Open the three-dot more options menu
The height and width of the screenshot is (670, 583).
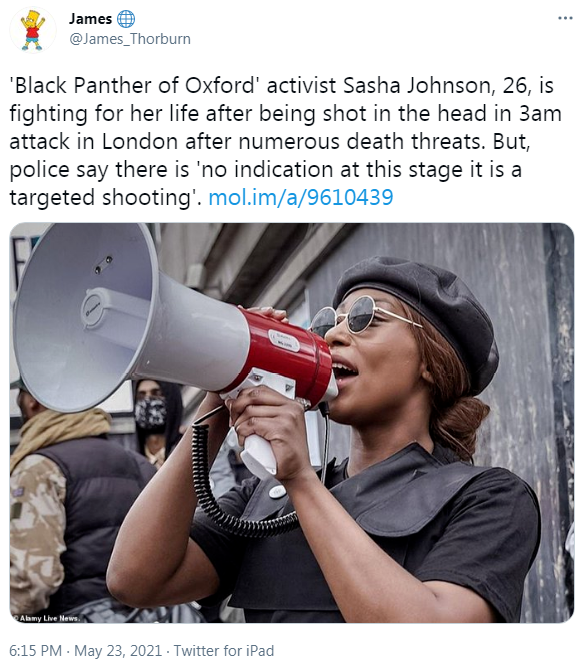[x=565, y=18]
